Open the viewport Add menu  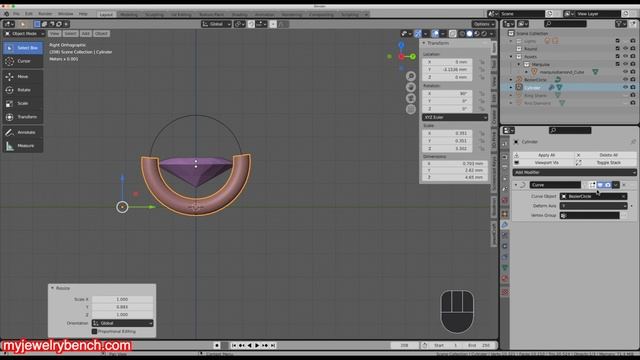coord(85,33)
